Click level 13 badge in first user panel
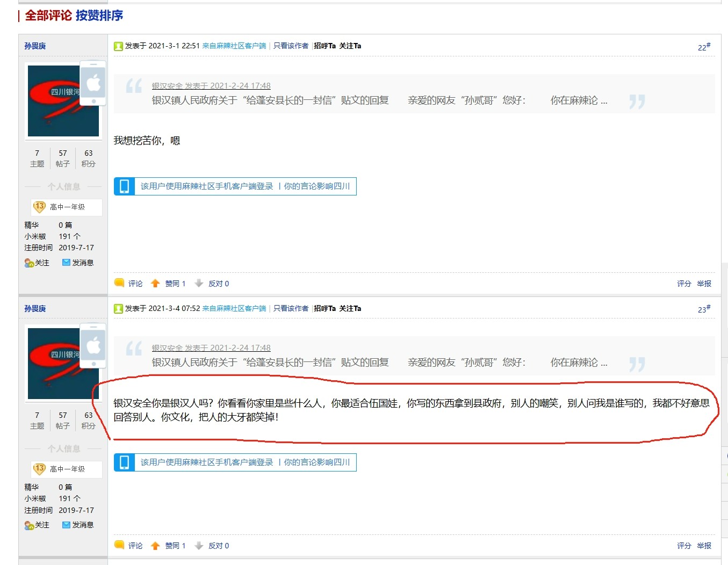 point(39,207)
